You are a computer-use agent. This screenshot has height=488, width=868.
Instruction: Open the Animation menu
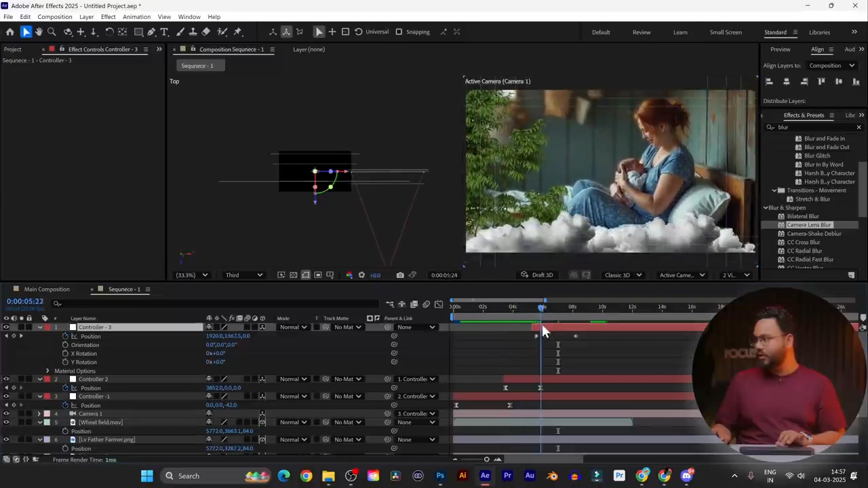136,16
